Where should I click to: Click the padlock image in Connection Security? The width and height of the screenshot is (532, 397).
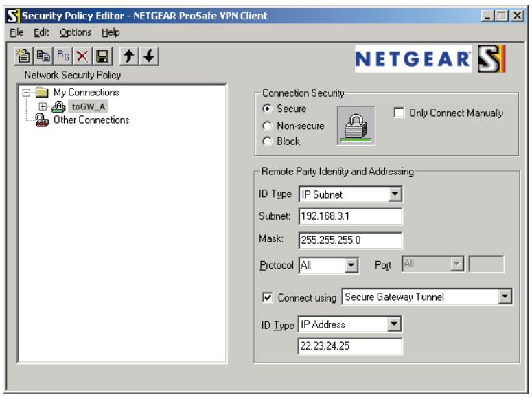click(356, 126)
